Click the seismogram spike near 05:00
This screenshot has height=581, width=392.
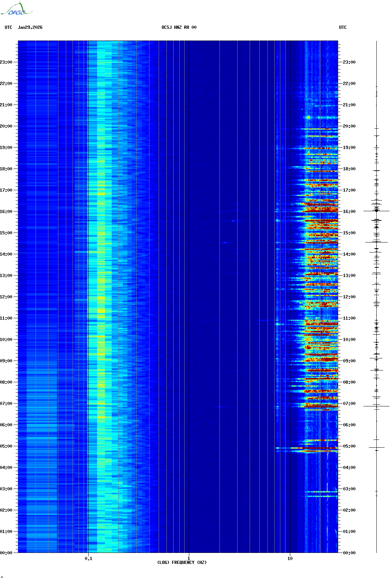click(x=376, y=447)
